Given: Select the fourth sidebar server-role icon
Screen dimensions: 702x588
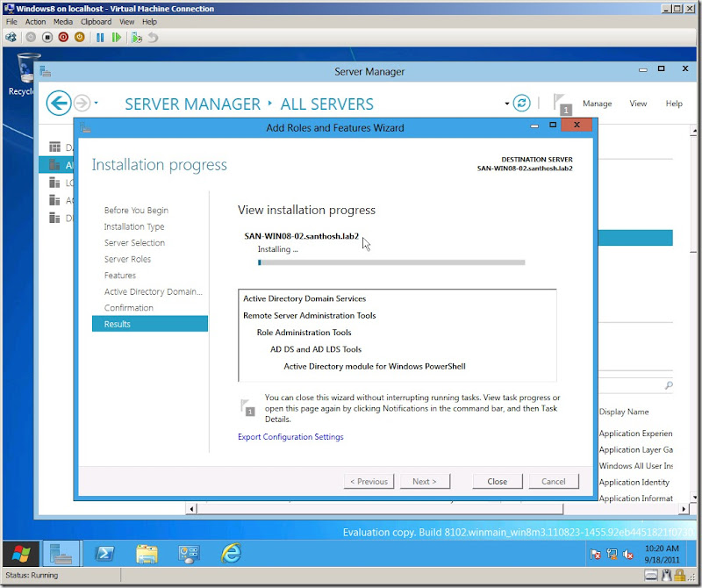Looking at the screenshot, I should tap(54, 200).
